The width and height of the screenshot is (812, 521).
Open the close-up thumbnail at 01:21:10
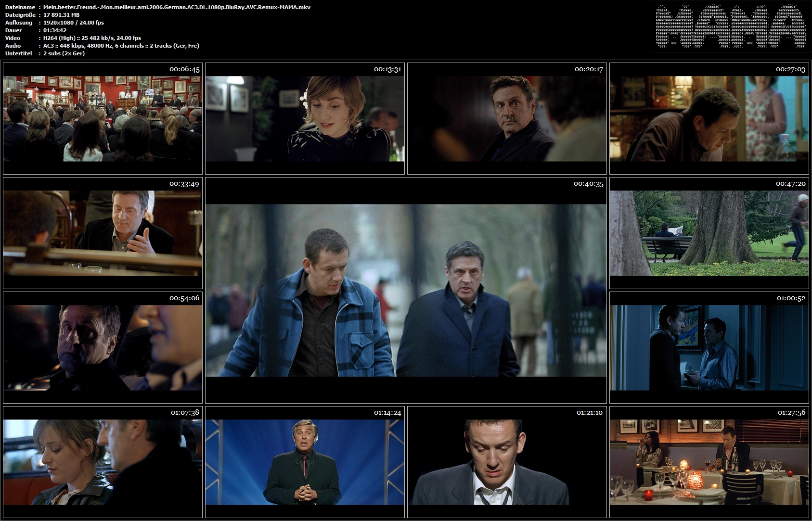[x=507, y=462]
